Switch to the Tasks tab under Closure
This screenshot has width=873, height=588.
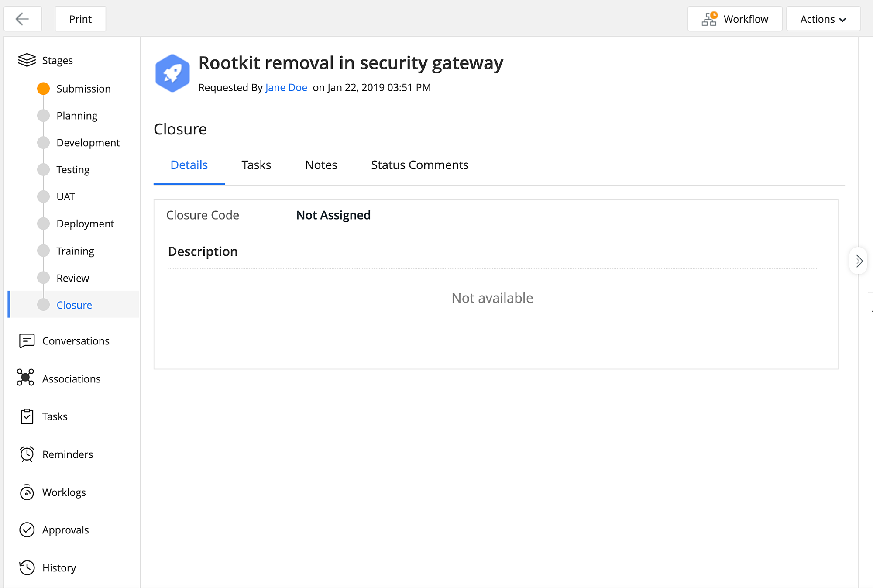point(256,165)
